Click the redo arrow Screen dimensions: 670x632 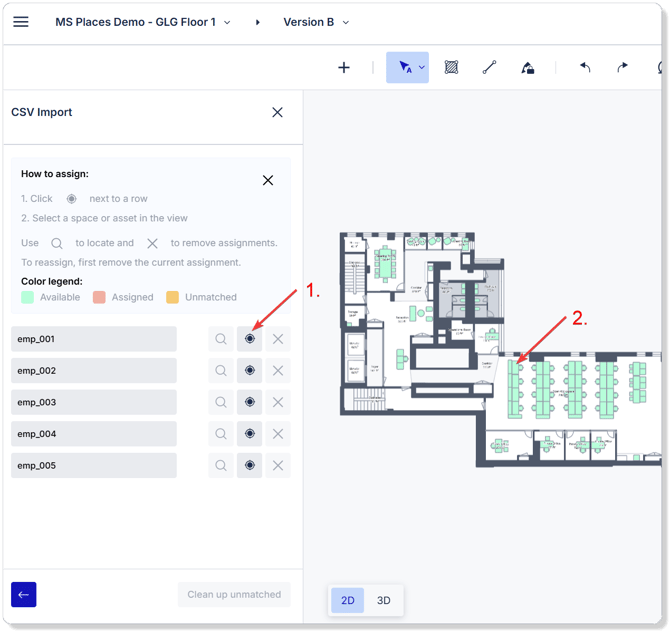(622, 68)
